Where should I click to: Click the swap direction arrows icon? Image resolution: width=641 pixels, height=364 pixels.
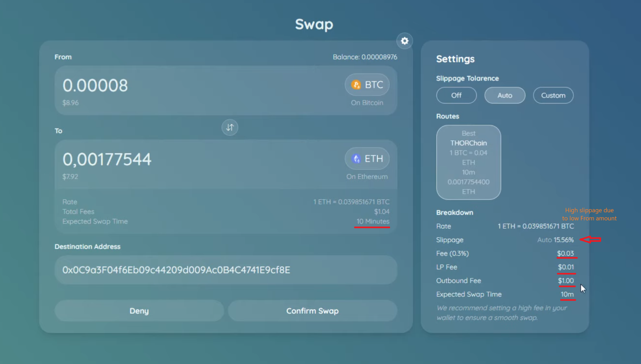tap(230, 127)
